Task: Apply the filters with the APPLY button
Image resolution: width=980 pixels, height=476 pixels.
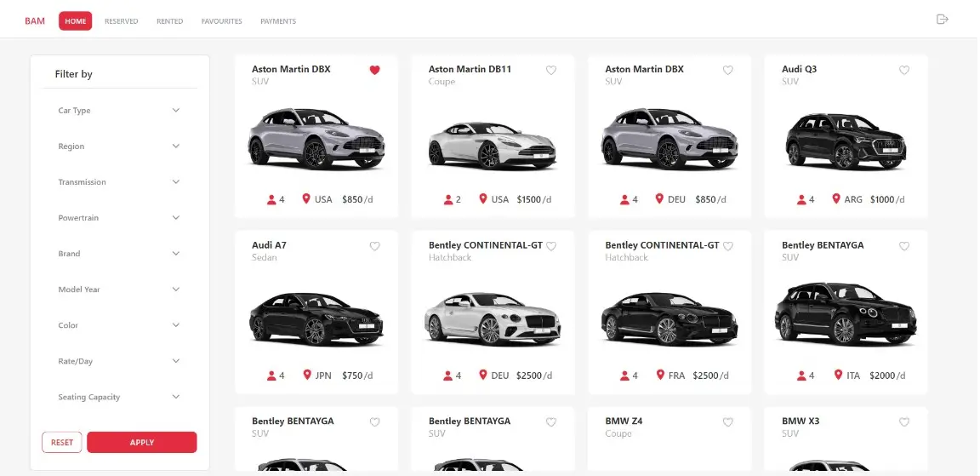Action: (x=142, y=442)
